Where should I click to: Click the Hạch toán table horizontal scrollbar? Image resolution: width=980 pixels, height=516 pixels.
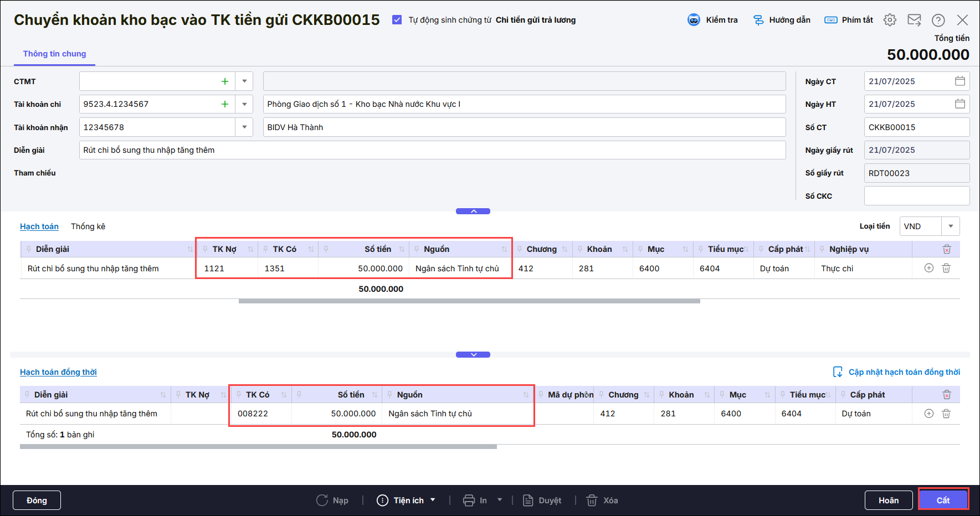coord(469,301)
